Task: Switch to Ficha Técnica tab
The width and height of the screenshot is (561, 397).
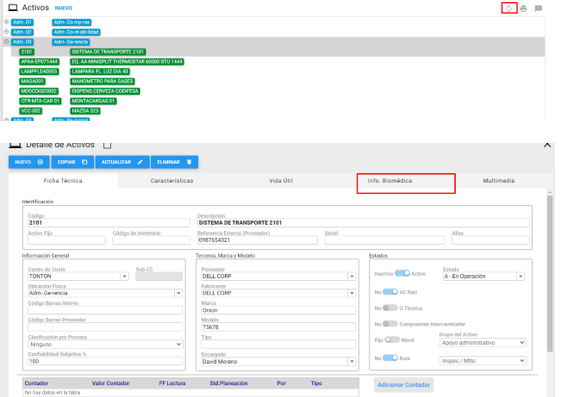Action: click(63, 181)
